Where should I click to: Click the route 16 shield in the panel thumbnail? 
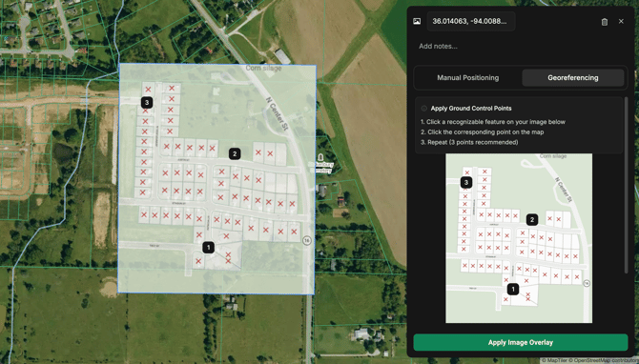tap(587, 283)
